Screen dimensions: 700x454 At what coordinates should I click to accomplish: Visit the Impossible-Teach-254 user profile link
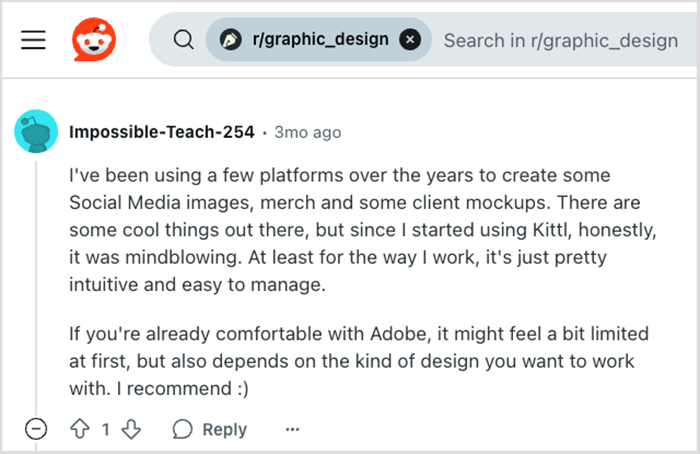click(161, 132)
